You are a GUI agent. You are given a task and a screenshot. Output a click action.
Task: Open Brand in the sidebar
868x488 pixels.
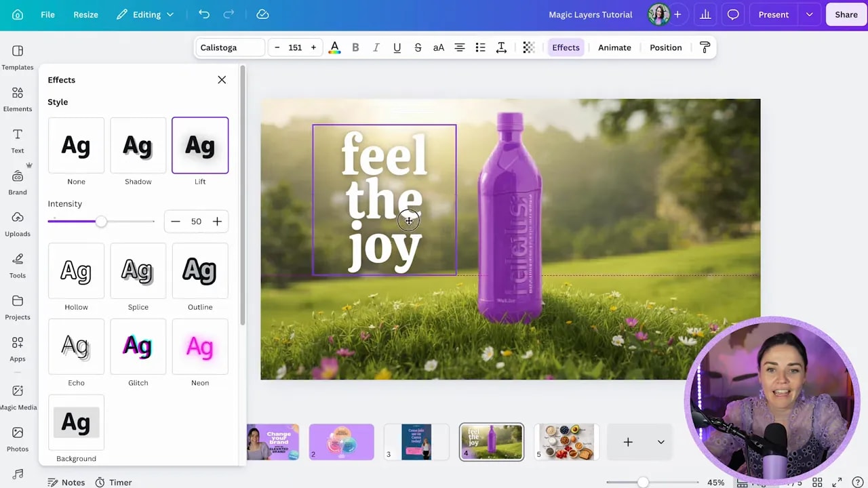18,182
